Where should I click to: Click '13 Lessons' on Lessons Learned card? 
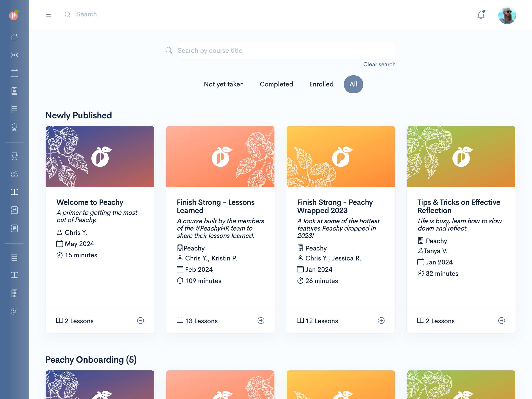coord(201,321)
